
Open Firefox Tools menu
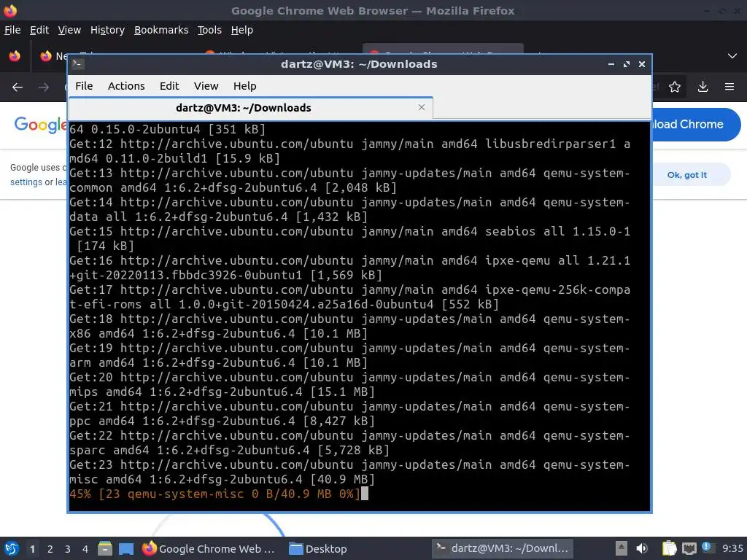[209, 30]
